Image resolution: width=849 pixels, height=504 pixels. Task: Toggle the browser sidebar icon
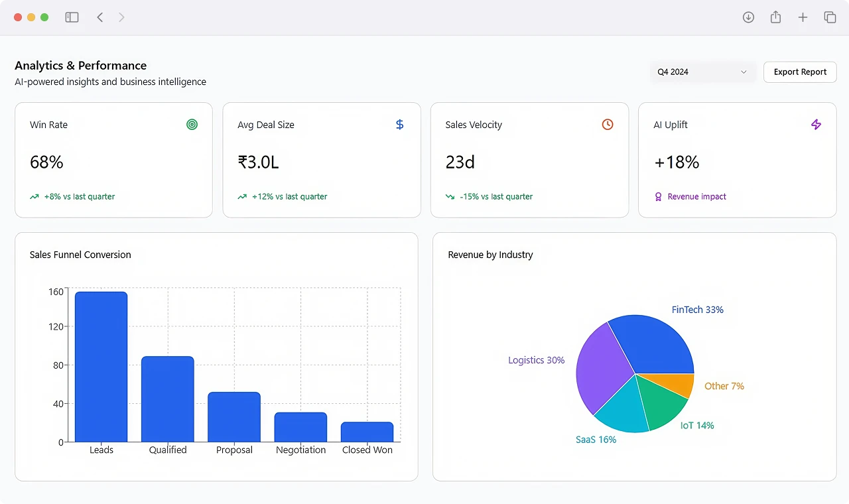click(72, 17)
